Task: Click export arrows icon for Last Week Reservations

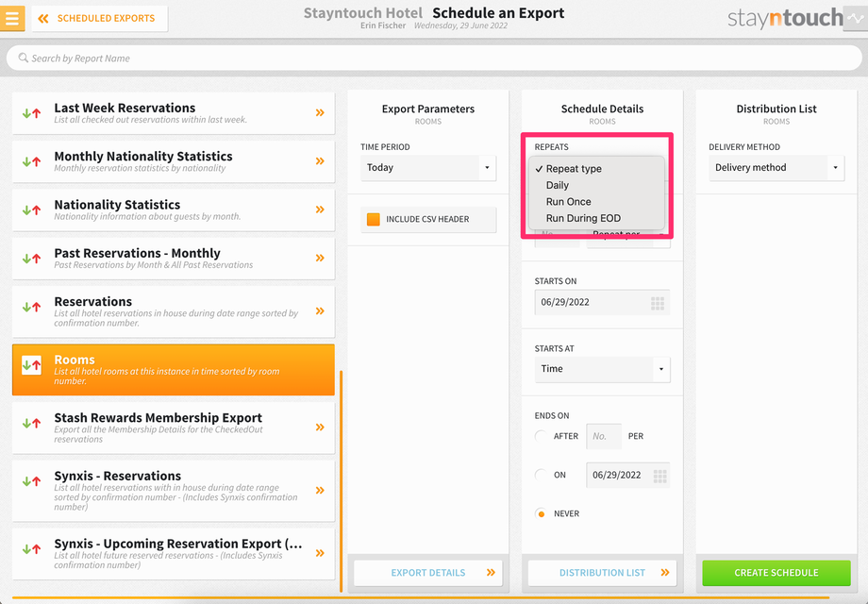Action: (31, 113)
